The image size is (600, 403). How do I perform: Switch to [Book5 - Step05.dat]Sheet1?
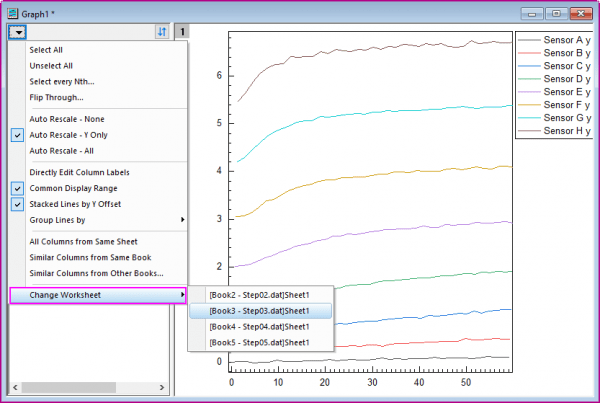[x=261, y=343]
